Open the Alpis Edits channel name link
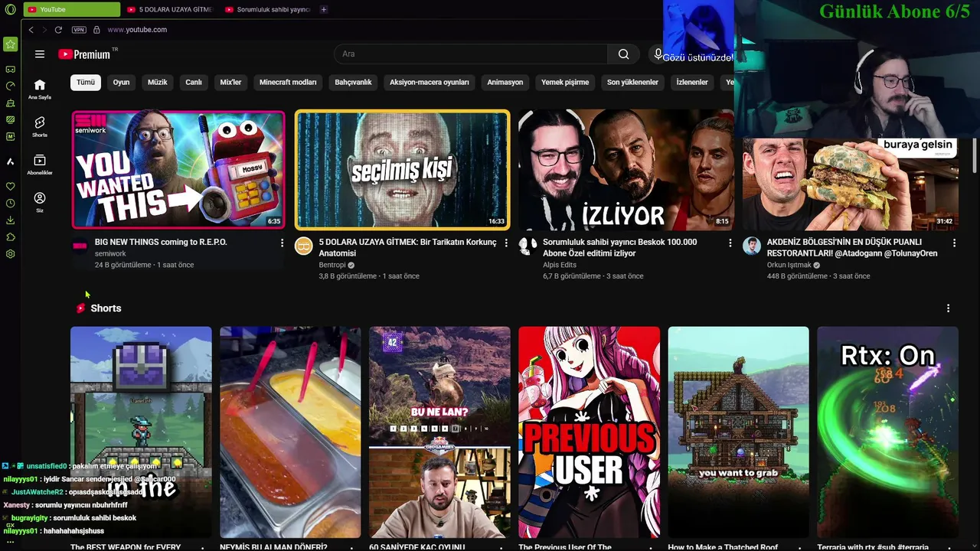The image size is (980, 551). [x=560, y=265]
